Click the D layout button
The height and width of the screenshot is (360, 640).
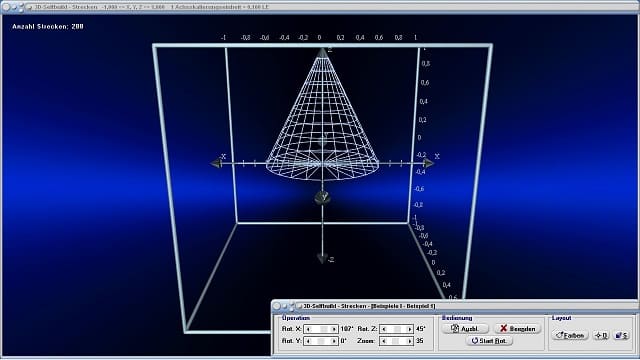click(x=602, y=336)
